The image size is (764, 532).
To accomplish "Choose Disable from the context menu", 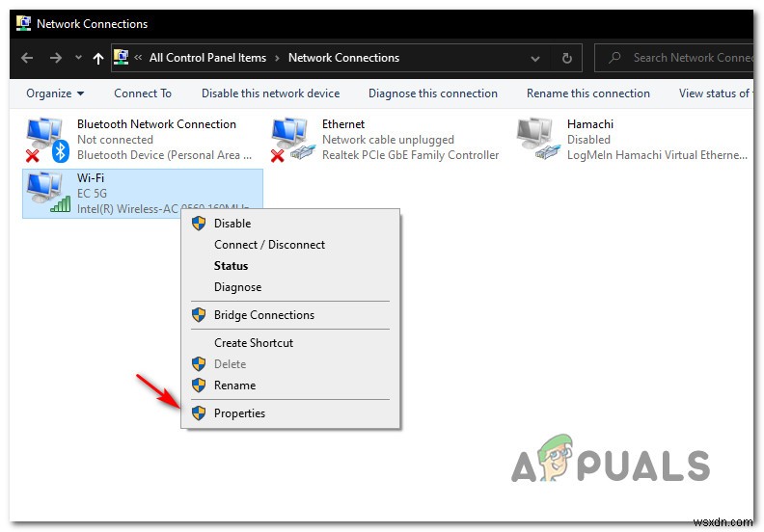I will (x=290, y=224).
